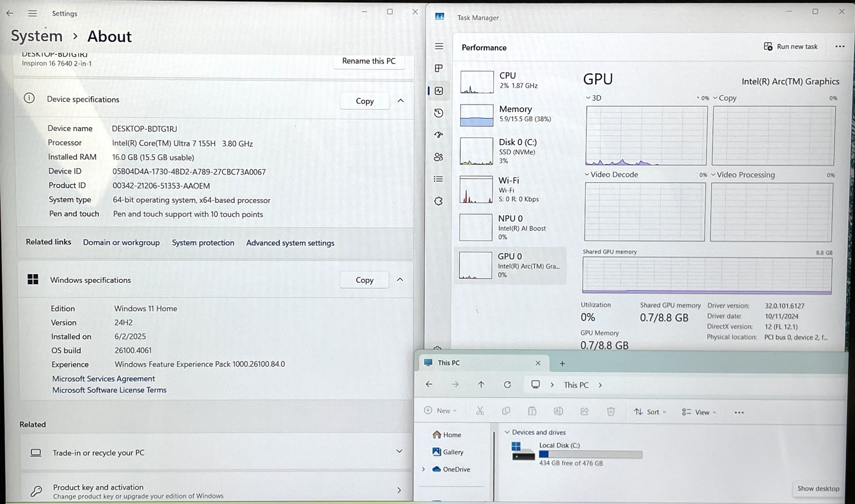The width and height of the screenshot is (855, 504).
Task: Open the Sort dropdown in File Explorer
Action: [650, 412]
